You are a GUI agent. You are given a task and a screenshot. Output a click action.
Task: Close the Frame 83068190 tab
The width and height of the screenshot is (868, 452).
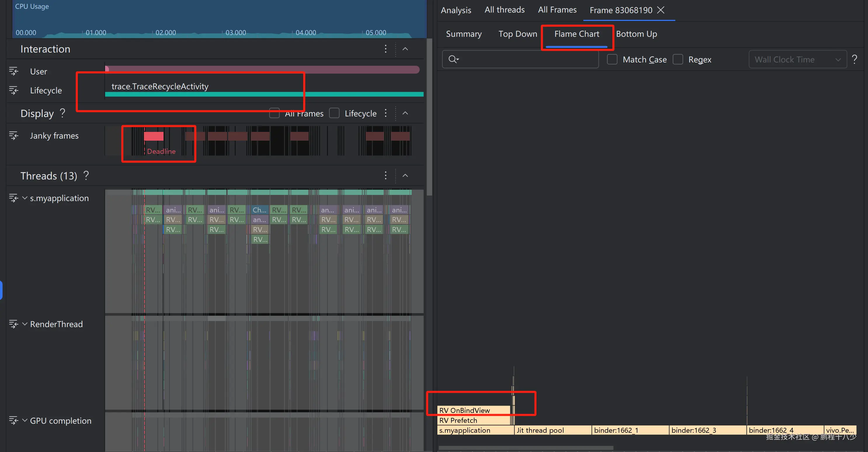pos(661,10)
